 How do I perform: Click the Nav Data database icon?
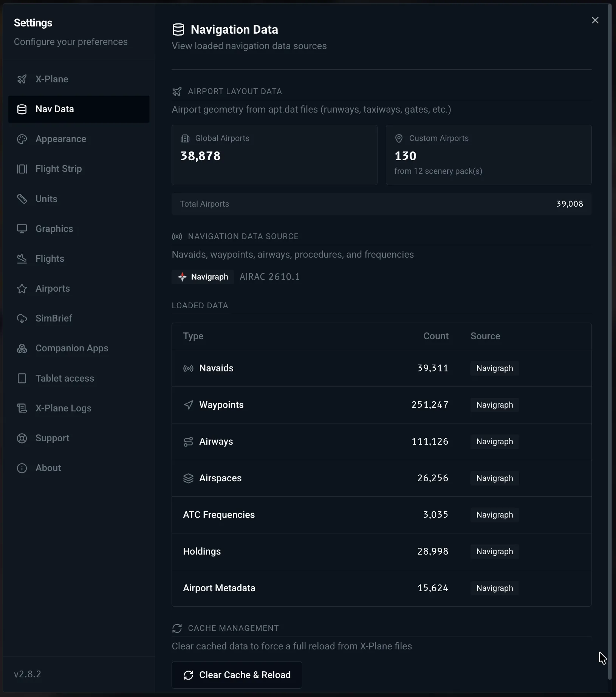click(x=22, y=109)
